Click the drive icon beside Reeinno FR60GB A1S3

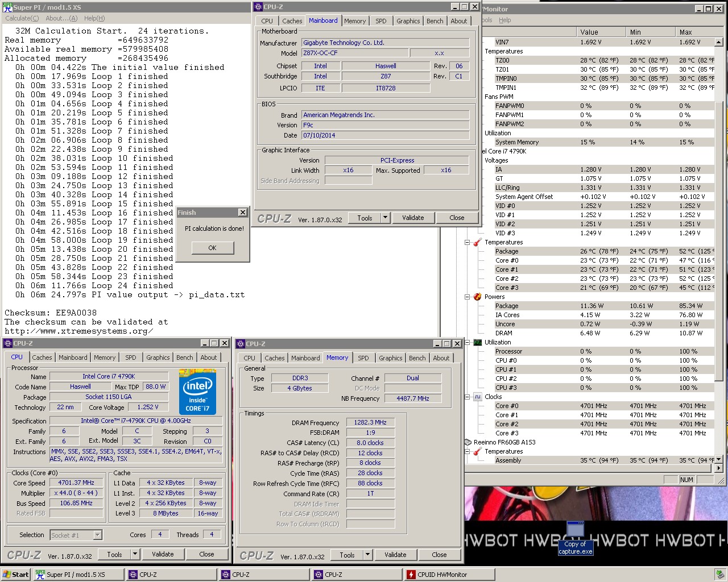[x=468, y=442]
